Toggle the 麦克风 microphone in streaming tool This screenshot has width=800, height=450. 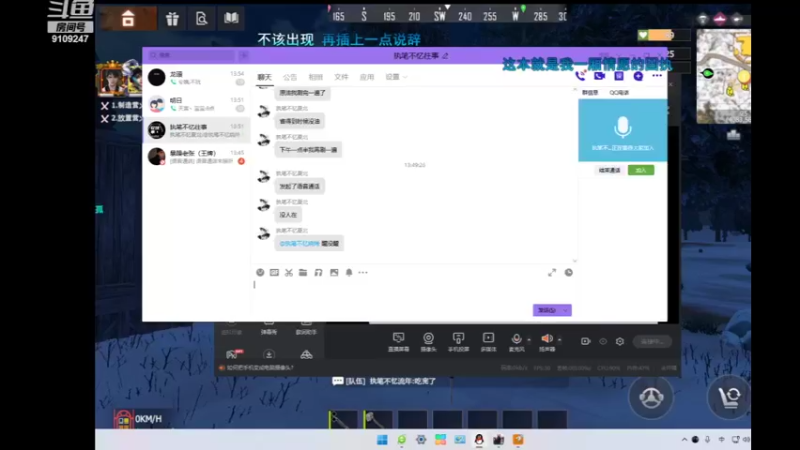click(516, 341)
